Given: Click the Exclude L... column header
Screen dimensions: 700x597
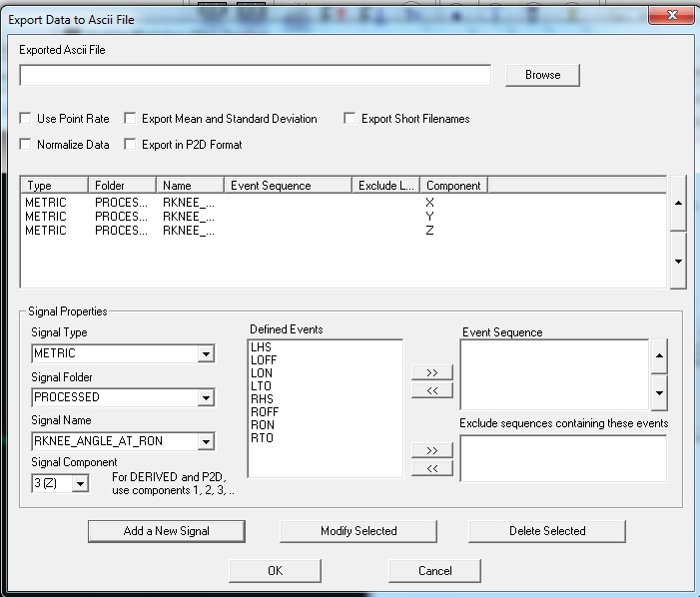Looking at the screenshot, I should pyautogui.click(x=386, y=185).
